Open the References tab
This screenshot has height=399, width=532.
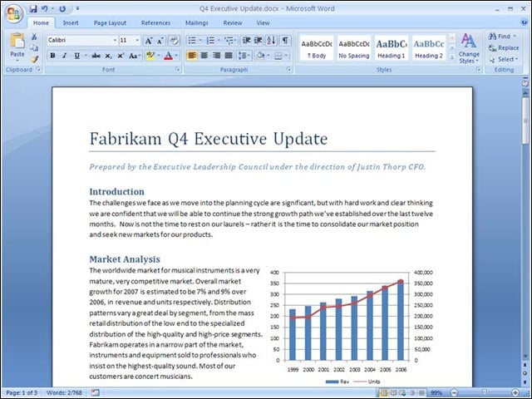coord(155,23)
